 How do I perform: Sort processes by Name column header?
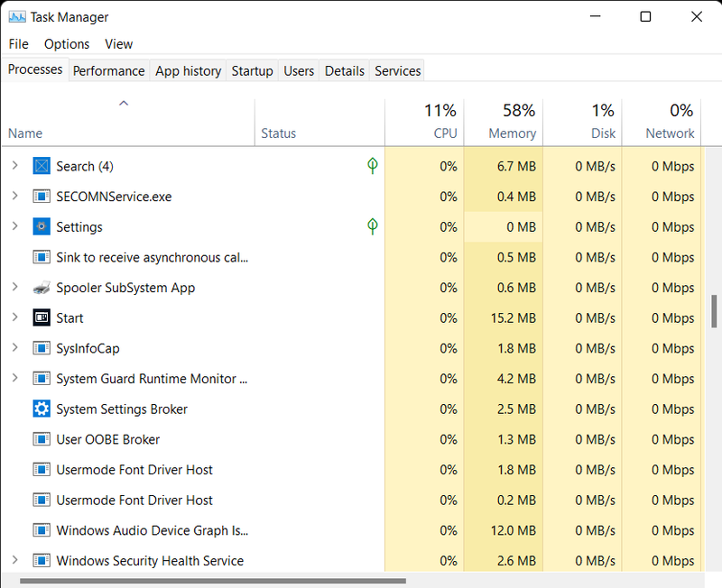(x=127, y=123)
